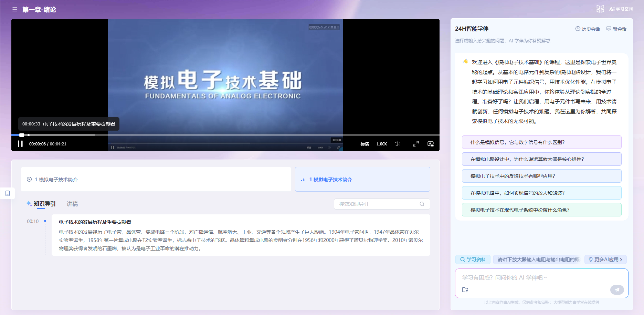Open the 1.00X playback speed menu
644x315 pixels.
[381, 144]
